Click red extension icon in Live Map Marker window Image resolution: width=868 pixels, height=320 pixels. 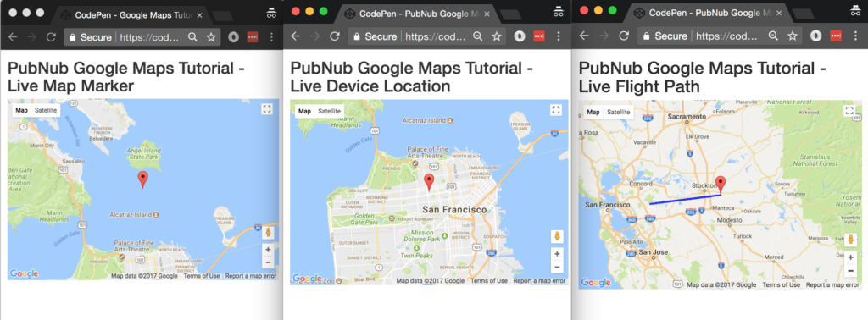click(x=253, y=37)
